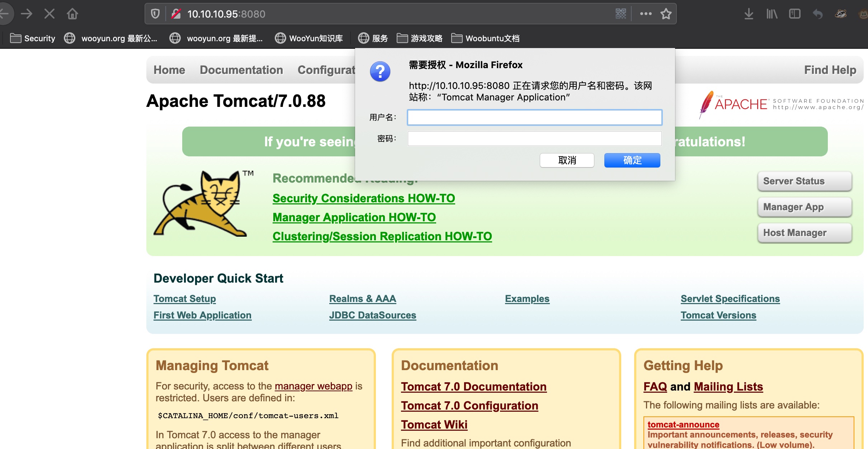Click the insecure connection lock icon

point(176,14)
